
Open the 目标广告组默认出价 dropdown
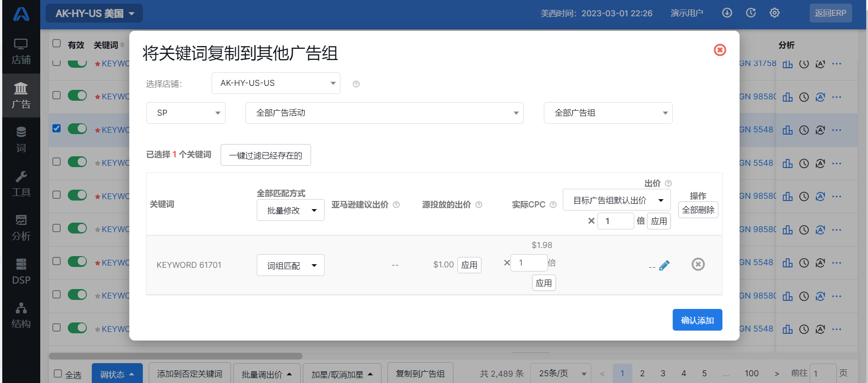(617, 200)
